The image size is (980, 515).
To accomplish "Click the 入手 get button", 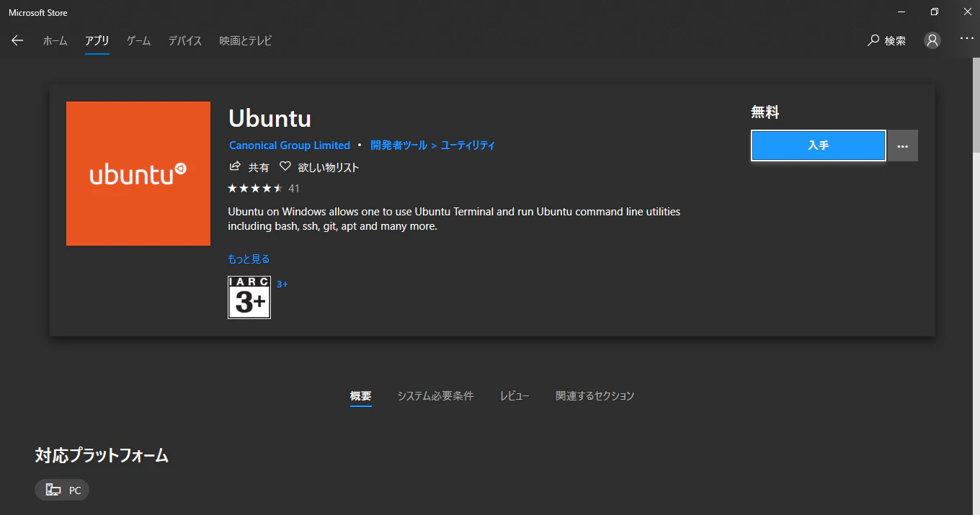I will coord(819,145).
